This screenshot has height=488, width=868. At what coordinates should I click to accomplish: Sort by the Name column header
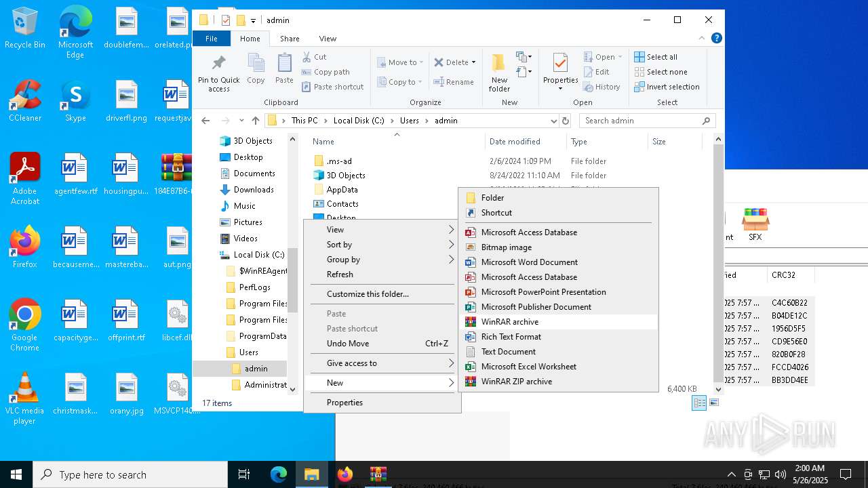[397, 142]
